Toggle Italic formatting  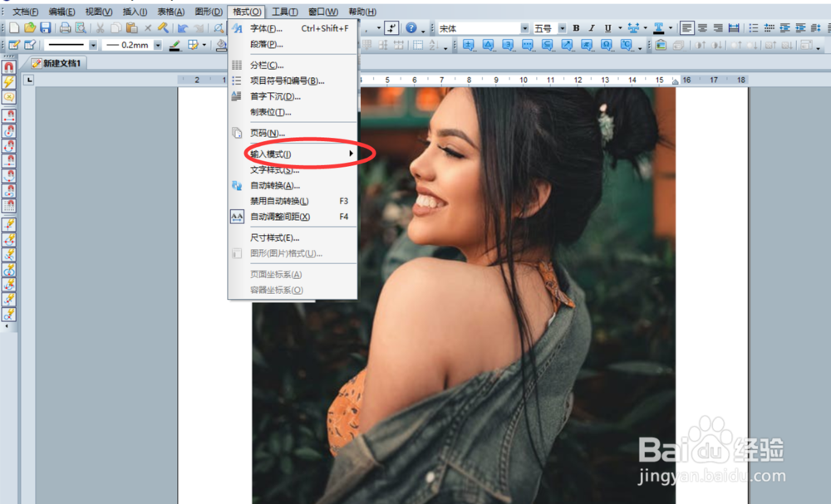[592, 28]
